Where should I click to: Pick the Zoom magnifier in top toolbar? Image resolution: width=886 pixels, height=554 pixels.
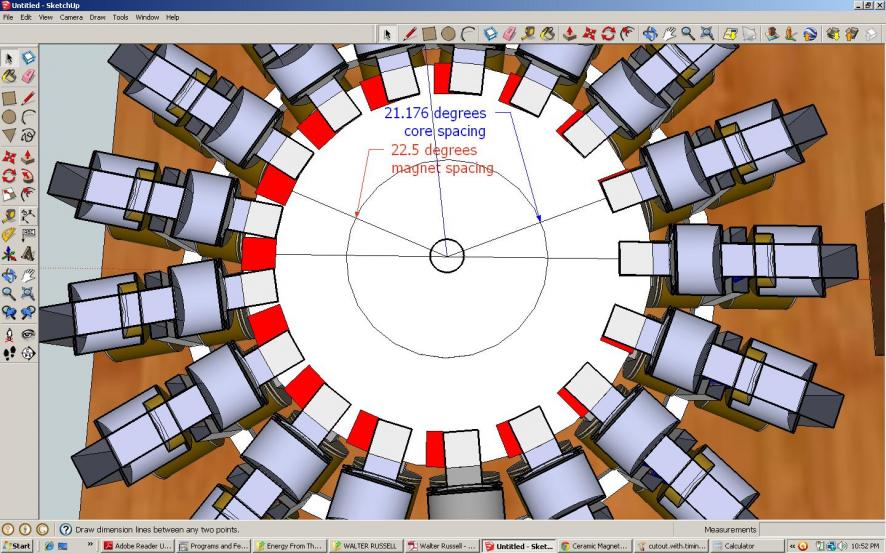[x=688, y=34]
